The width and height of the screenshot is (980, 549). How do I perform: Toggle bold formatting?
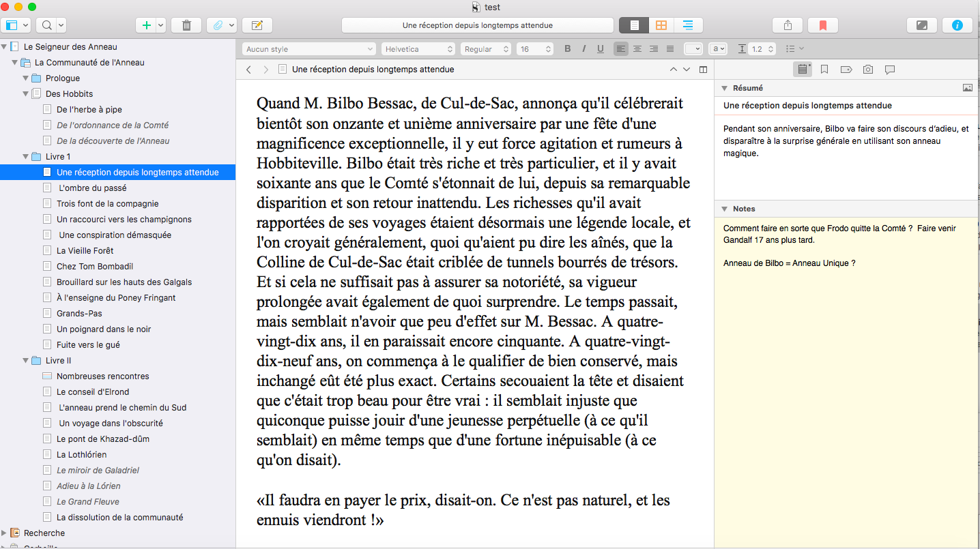tap(567, 49)
